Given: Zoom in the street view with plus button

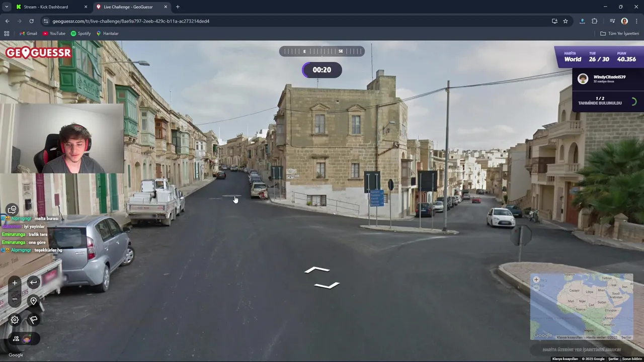Looking at the screenshot, I should point(15,283).
